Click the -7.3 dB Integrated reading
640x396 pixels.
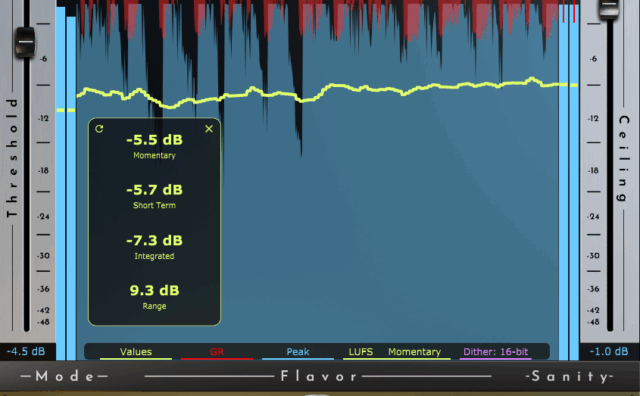(154, 240)
